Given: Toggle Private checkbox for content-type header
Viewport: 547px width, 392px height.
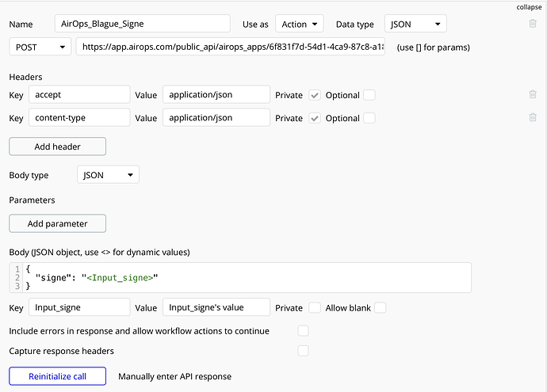Looking at the screenshot, I should coord(315,118).
